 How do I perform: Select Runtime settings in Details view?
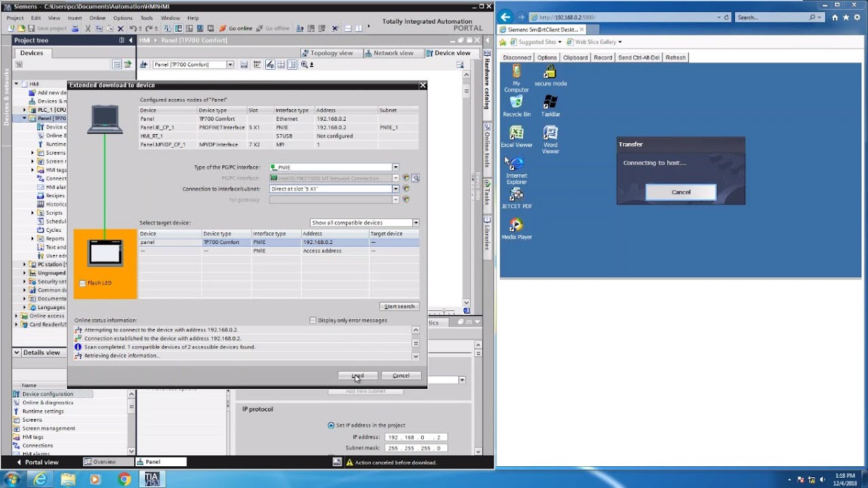(43, 411)
